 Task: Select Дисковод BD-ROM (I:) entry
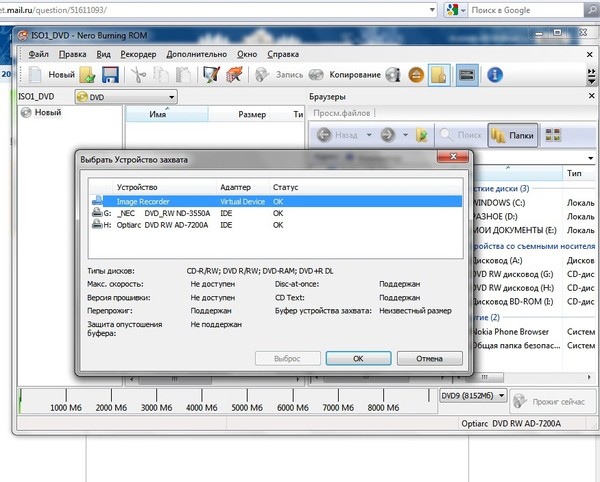click(x=513, y=301)
